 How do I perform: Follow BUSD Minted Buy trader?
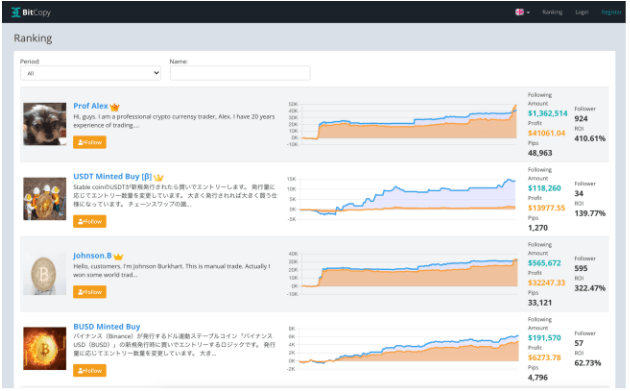90,371
